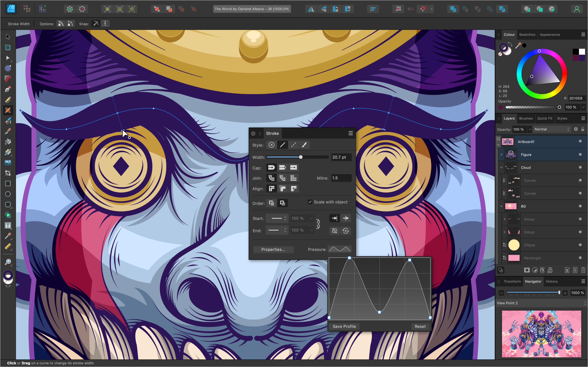Open the Colour tab in panel

[508, 34]
